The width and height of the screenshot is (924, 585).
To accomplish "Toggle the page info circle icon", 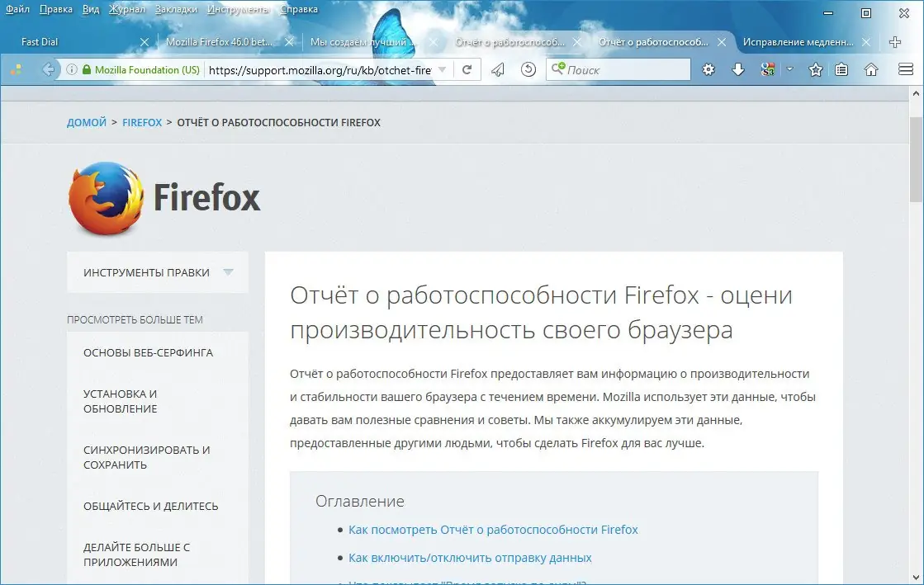I will (x=71, y=70).
